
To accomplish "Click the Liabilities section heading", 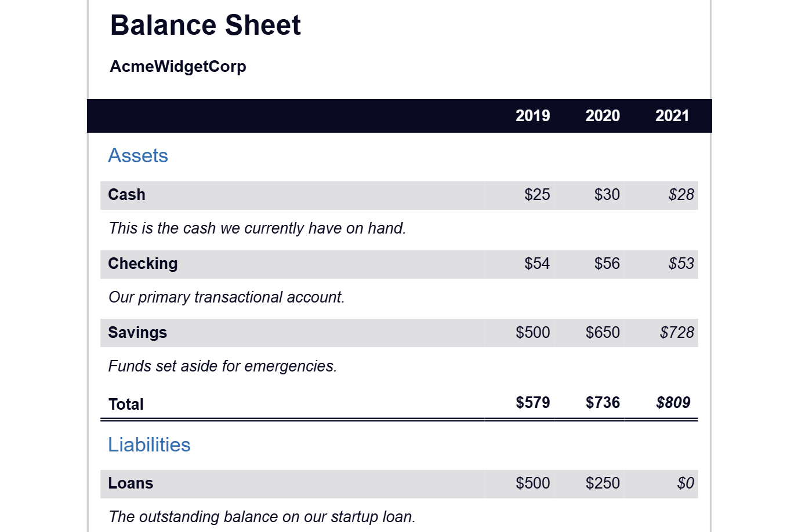I will pyautogui.click(x=149, y=445).
